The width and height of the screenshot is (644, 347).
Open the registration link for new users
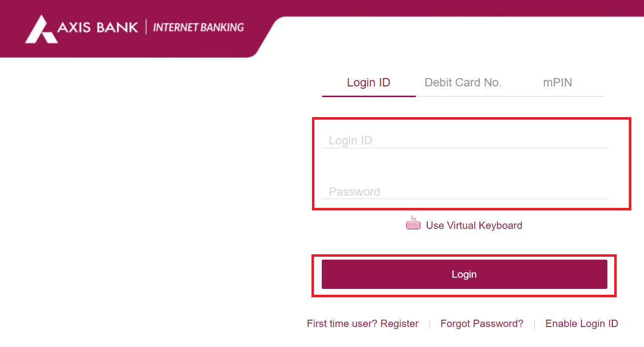[362, 323]
